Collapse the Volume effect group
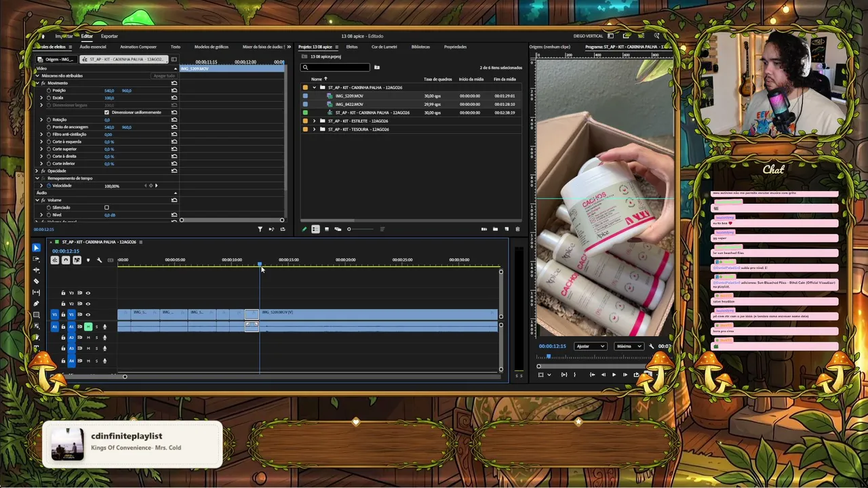 (x=37, y=200)
